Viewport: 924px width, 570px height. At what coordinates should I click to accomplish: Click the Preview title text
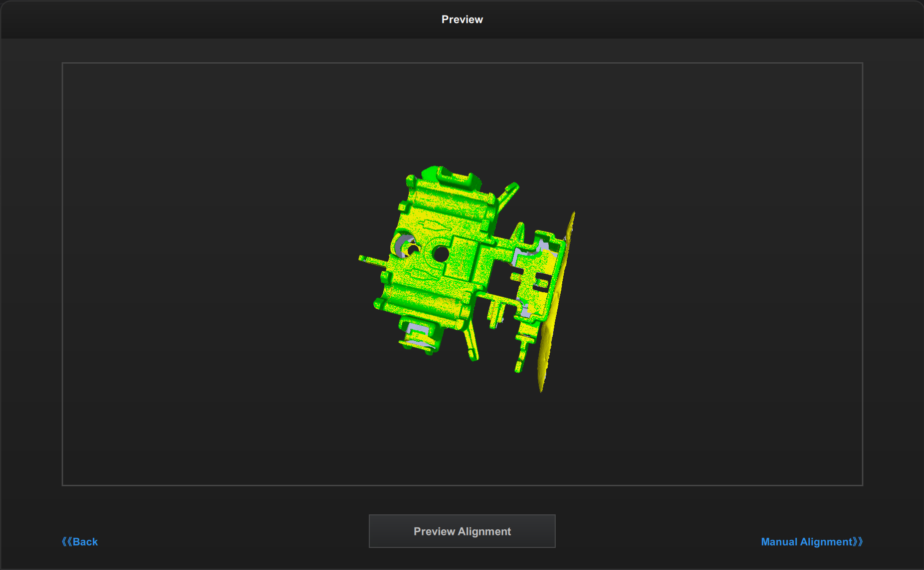[x=462, y=20]
